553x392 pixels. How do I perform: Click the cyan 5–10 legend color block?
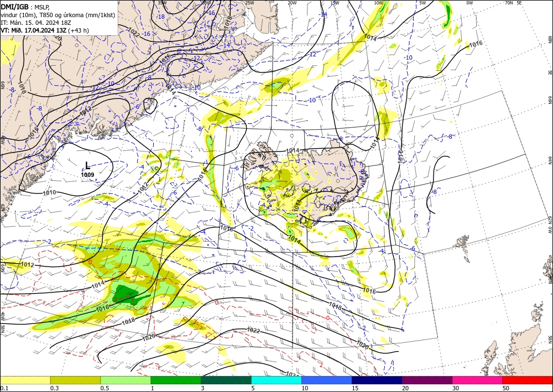coord(276,380)
